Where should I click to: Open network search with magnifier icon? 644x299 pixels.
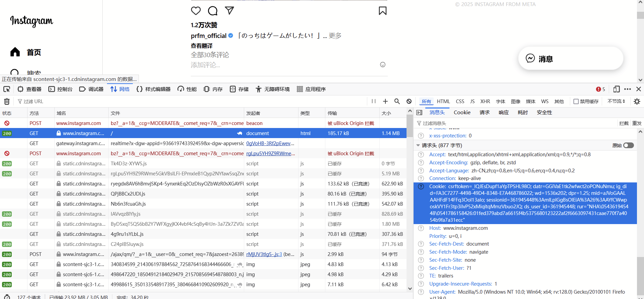coord(397,101)
